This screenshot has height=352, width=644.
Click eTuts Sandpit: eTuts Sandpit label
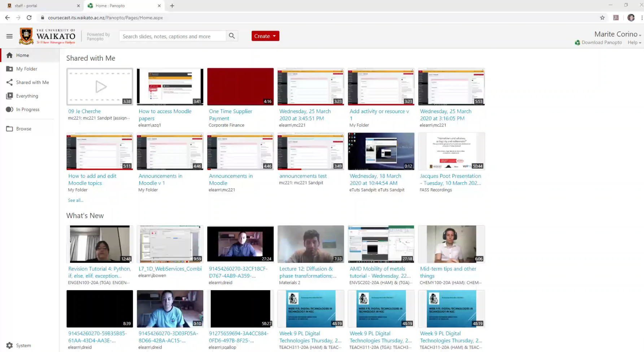point(377,190)
